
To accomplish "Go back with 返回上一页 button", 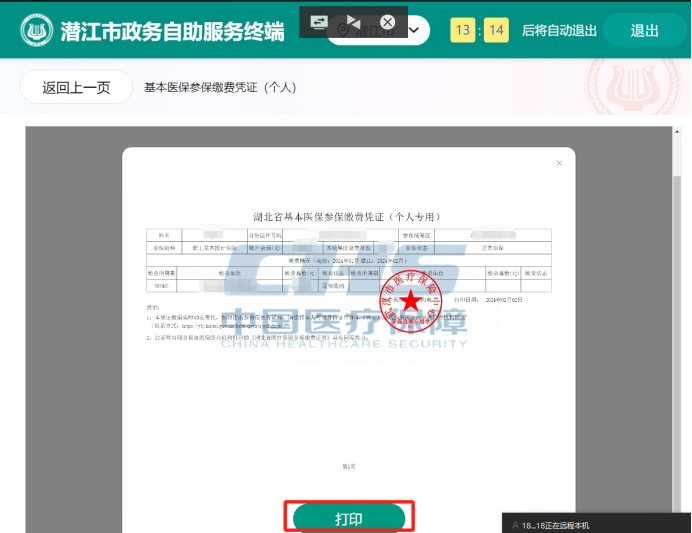I will click(x=76, y=87).
